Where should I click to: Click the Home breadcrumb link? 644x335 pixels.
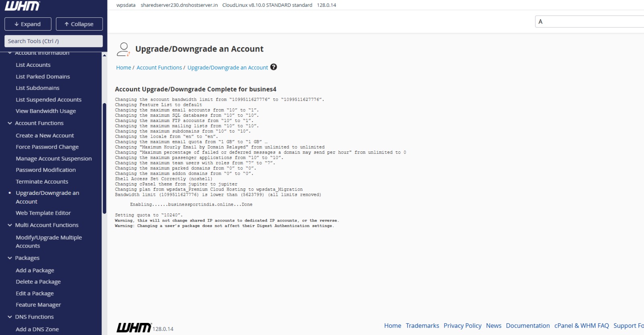(x=124, y=68)
